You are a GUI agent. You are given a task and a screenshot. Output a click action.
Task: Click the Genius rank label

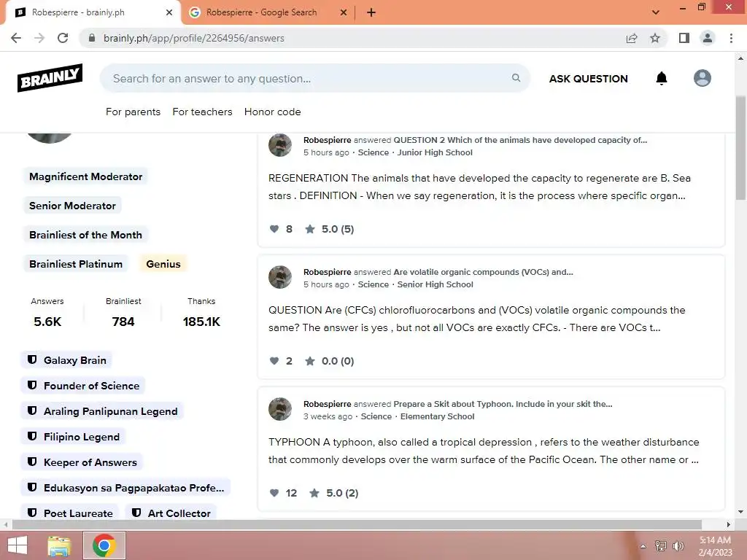pos(163,264)
